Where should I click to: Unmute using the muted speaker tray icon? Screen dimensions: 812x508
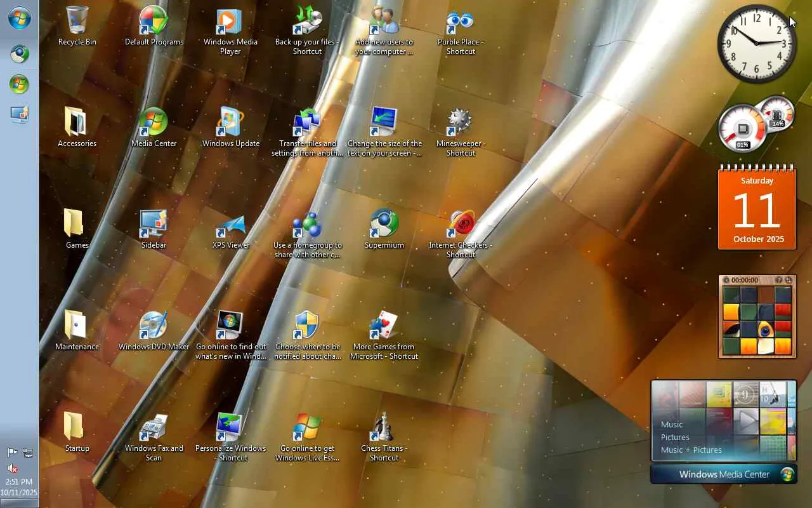click(x=12, y=469)
